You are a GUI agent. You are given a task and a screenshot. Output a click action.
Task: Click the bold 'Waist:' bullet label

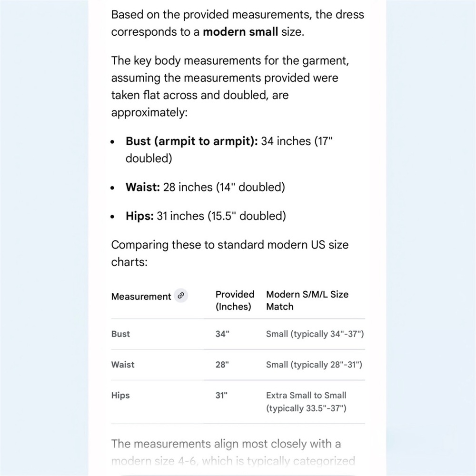click(143, 187)
